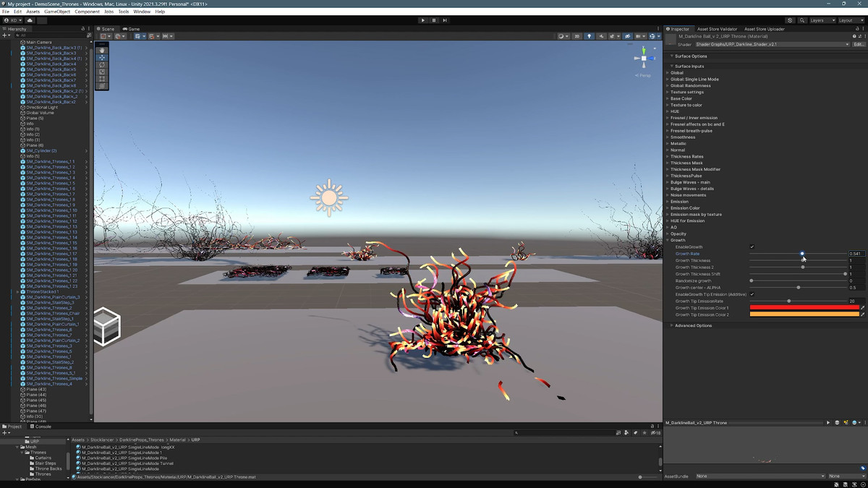Image resolution: width=868 pixels, height=488 pixels.
Task: Click the shader Edit... button
Action: click(x=859, y=44)
